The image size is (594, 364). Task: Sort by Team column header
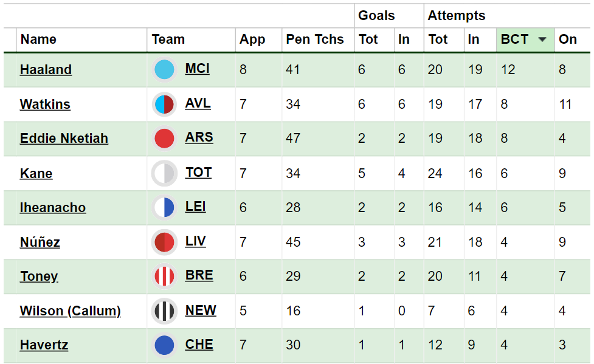tap(168, 39)
